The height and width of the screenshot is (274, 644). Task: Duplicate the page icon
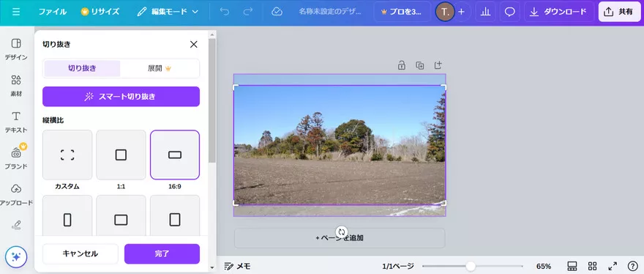pos(420,65)
